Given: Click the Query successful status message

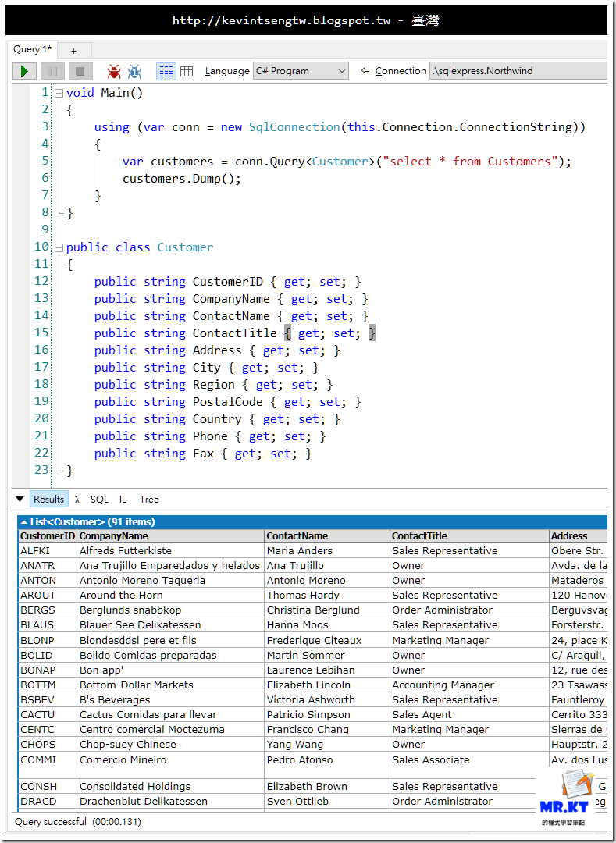Looking at the screenshot, I should tap(78, 821).
